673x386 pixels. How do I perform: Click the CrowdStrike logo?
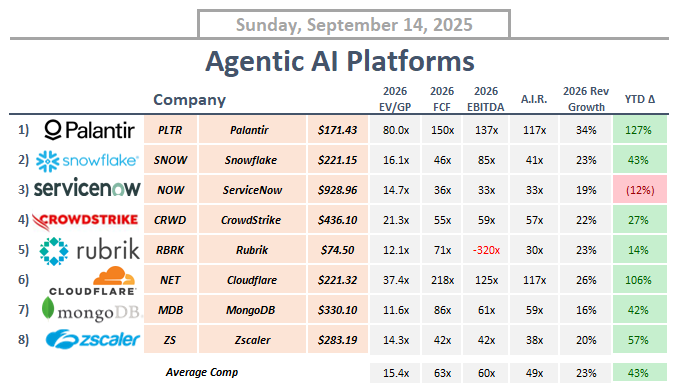pyautogui.click(x=85, y=221)
